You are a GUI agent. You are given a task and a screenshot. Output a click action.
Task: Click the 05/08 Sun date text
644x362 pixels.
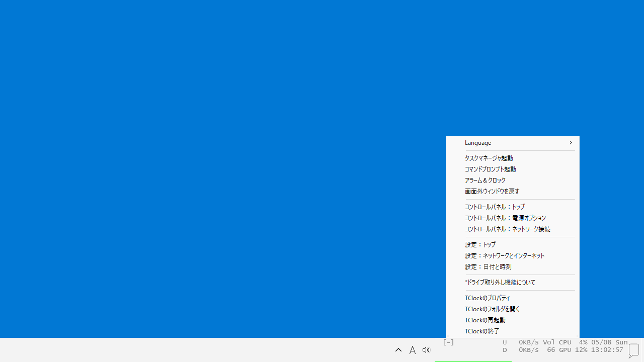609,342
